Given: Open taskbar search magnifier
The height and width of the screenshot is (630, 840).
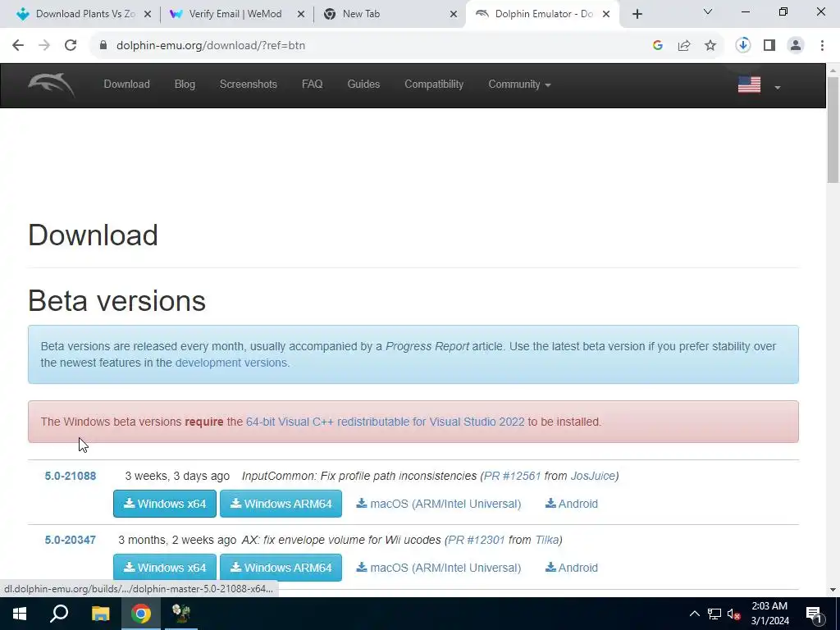Looking at the screenshot, I should [59, 614].
